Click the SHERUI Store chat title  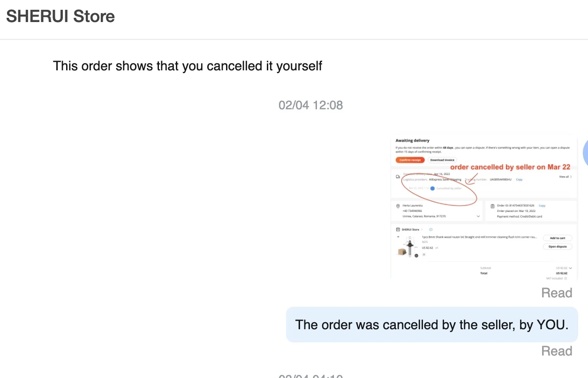60,16
